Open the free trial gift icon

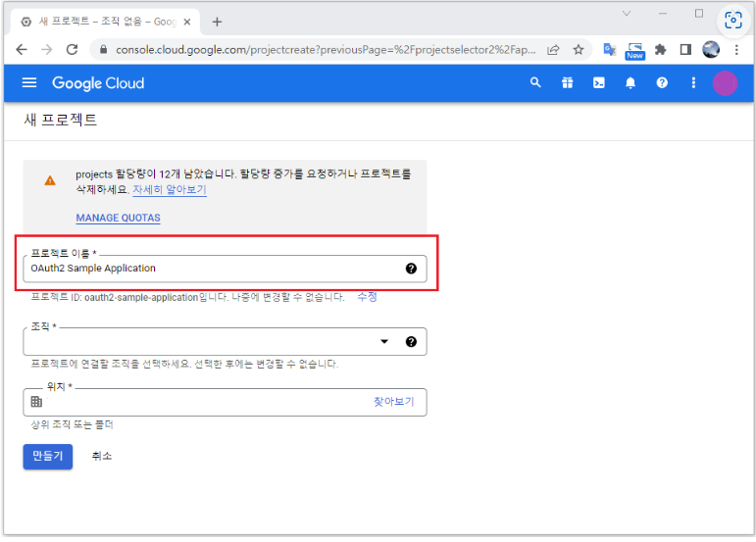[568, 83]
